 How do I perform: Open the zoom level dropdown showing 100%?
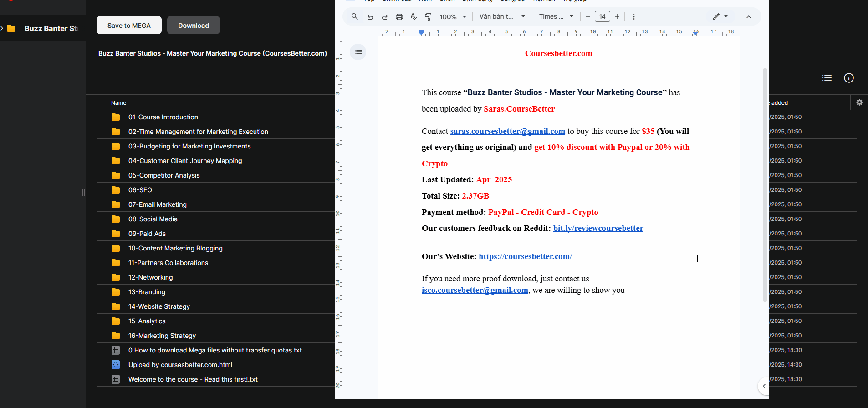click(x=453, y=17)
